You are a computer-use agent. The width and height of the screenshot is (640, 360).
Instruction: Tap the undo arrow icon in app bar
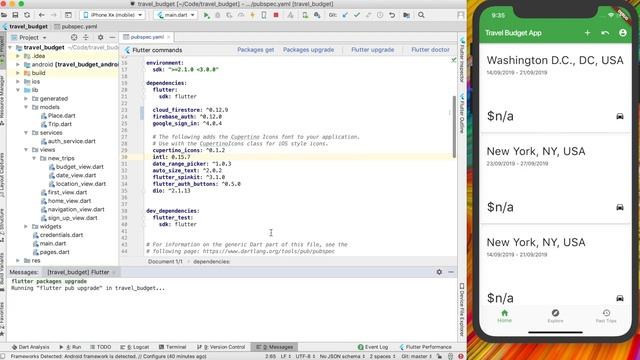coord(605,33)
